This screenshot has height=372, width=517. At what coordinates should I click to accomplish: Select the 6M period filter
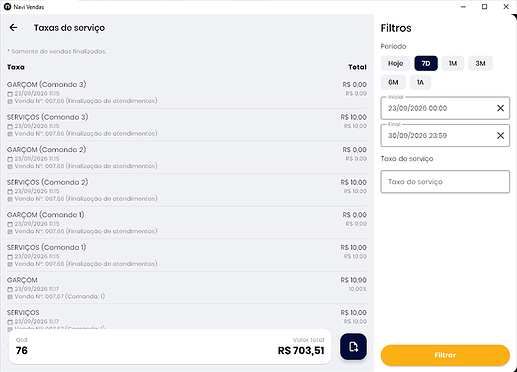393,82
